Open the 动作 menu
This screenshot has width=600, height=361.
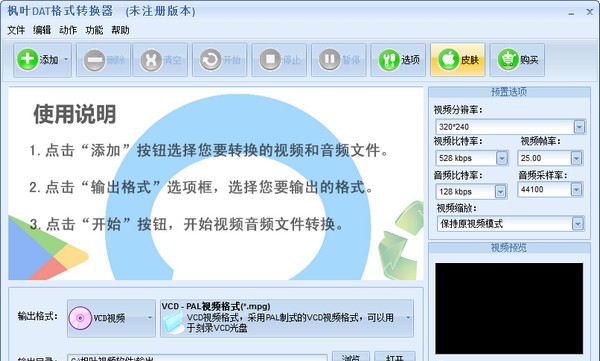click(68, 30)
